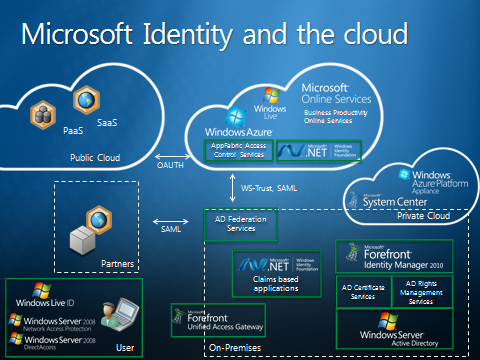
Task: Click Windows Identity Foundation text in cloud
Action: [x=345, y=151]
